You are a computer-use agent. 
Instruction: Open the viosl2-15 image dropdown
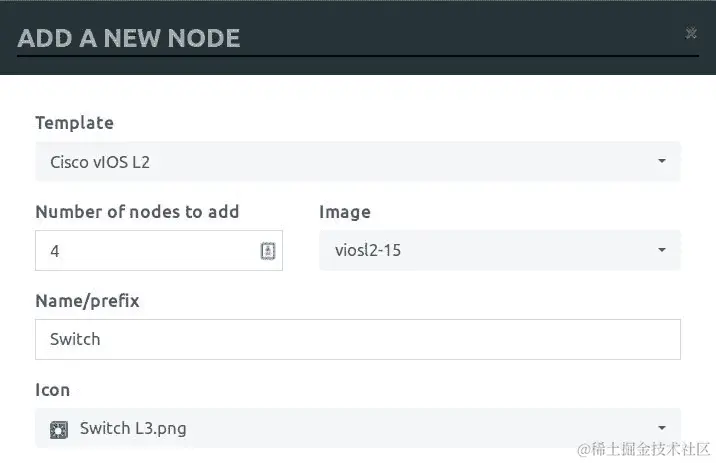(500, 250)
